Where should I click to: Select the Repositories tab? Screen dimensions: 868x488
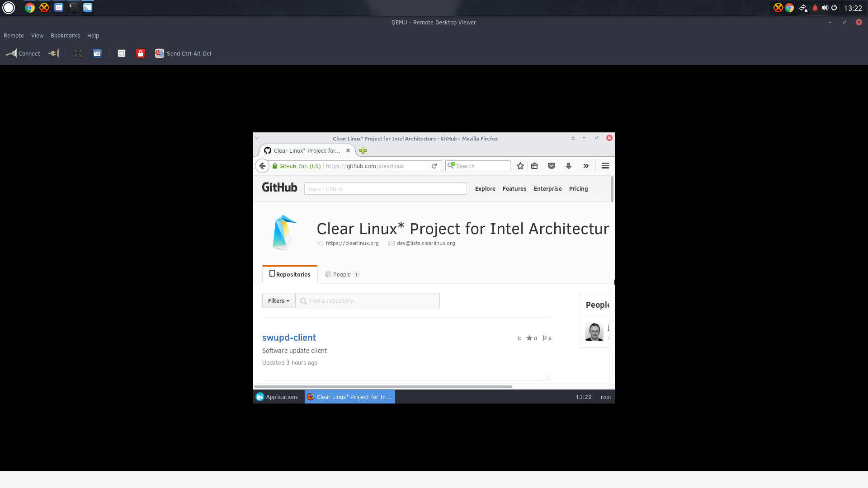290,275
